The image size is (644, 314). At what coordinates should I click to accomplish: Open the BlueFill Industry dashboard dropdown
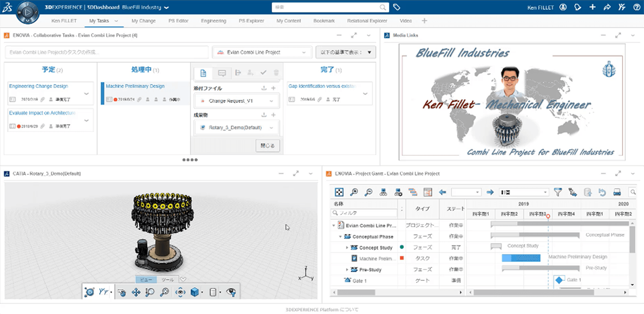[167, 8]
